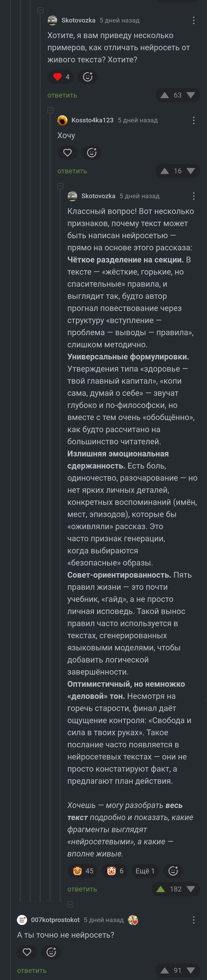Upvote the first Skotovozka comment with 63

(164, 95)
